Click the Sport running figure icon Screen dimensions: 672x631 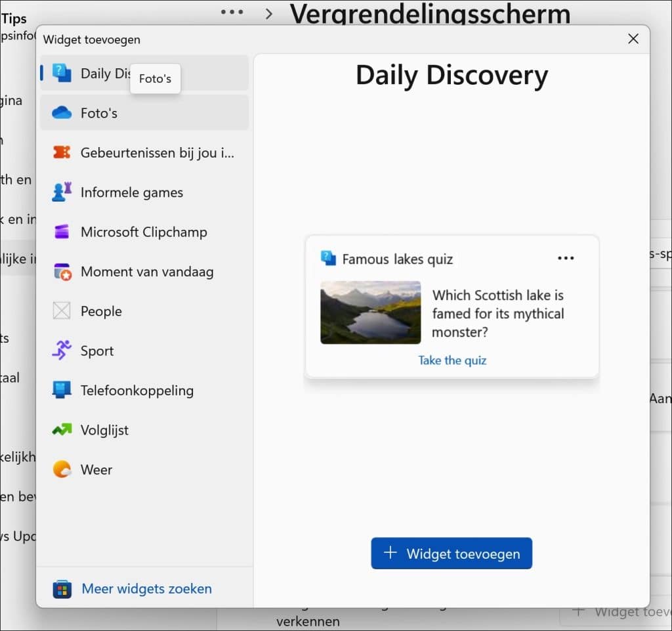tap(63, 351)
